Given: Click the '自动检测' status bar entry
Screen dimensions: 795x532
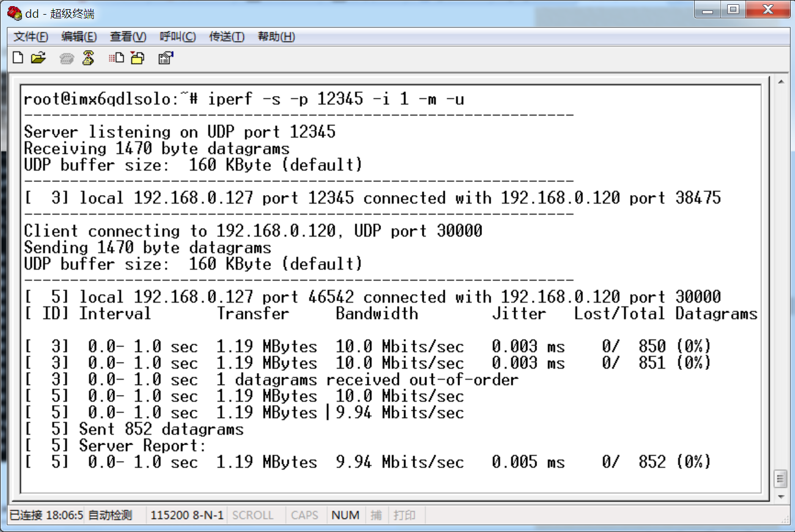Looking at the screenshot, I should (110, 515).
